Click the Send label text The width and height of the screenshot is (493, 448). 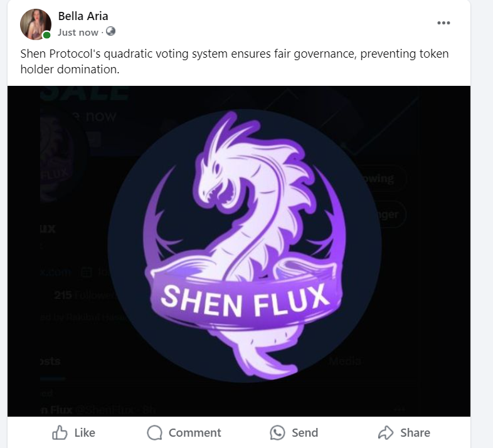[x=305, y=432]
